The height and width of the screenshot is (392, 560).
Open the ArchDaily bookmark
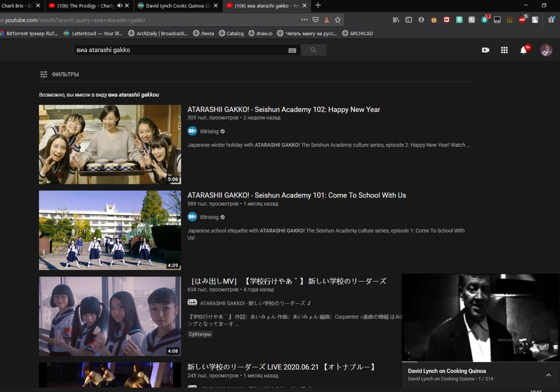click(x=158, y=34)
